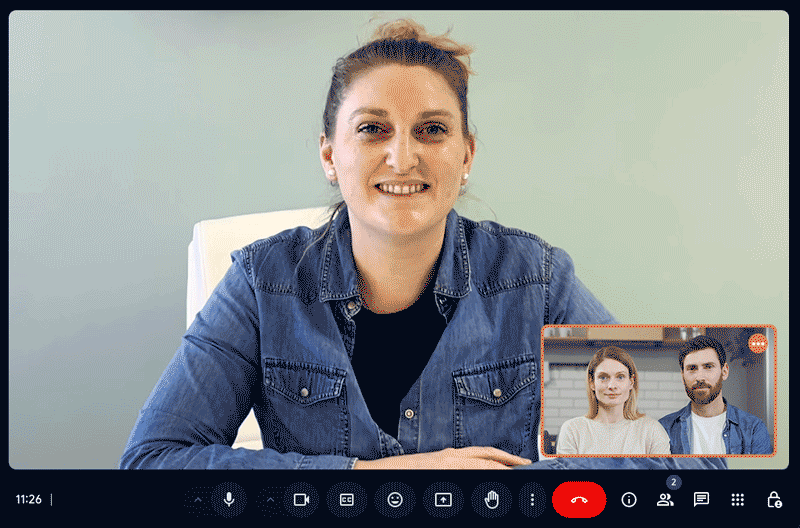
Task: Open the activities grid icon
Action: pyautogui.click(x=738, y=499)
